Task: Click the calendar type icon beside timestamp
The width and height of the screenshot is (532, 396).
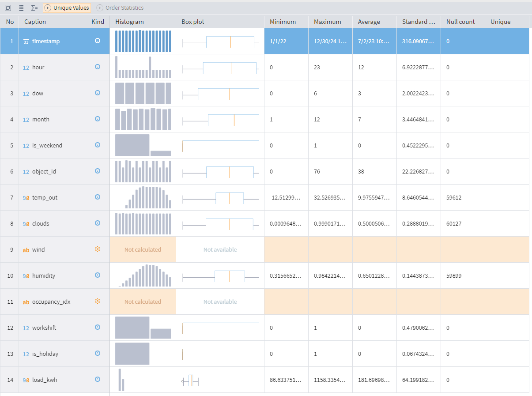Action: pyautogui.click(x=26, y=41)
